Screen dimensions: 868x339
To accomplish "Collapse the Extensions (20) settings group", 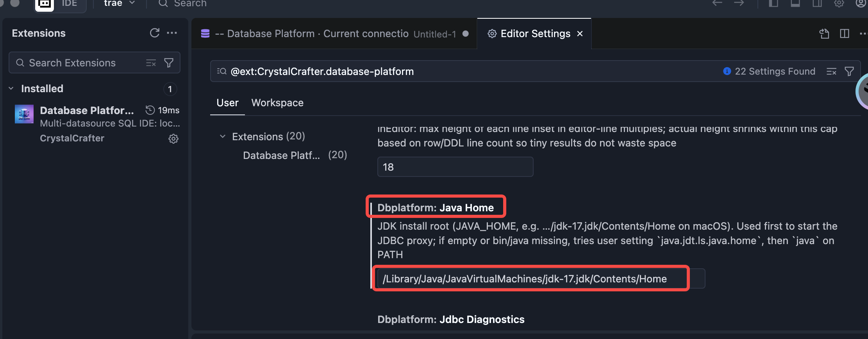I will tap(223, 136).
